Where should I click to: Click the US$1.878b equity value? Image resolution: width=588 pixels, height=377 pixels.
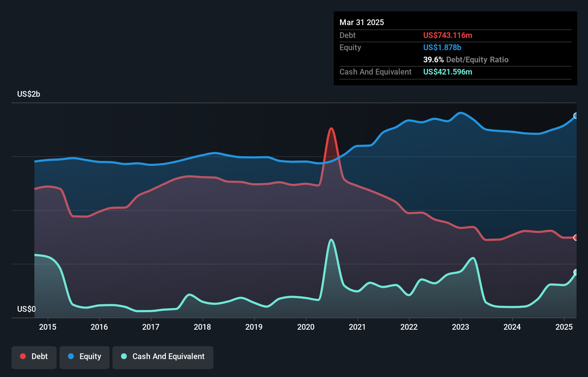[x=442, y=47]
